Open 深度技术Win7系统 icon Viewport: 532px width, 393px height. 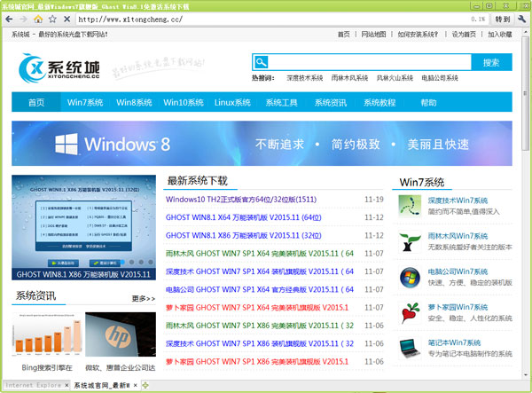410,206
